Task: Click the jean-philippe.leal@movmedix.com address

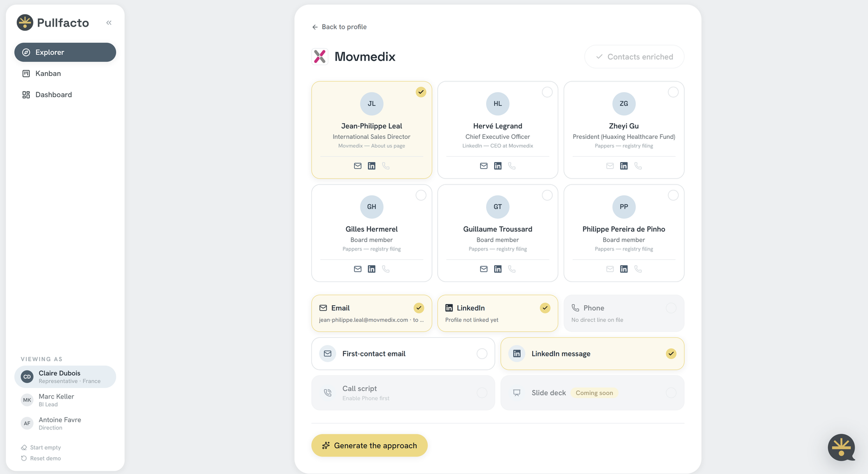Action: pyautogui.click(x=363, y=320)
